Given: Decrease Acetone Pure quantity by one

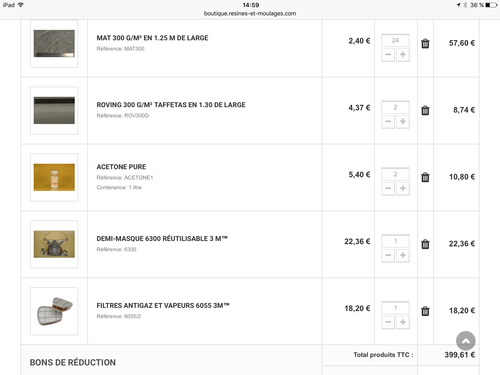Looking at the screenshot, I should click(388, 188).
